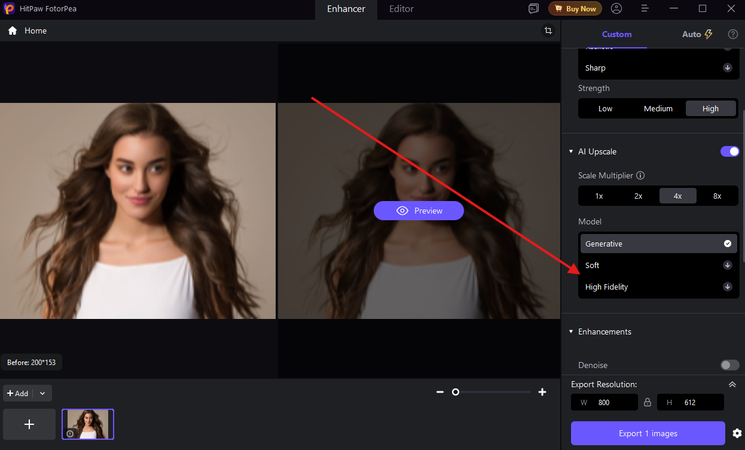Select the Soft model option
The image size is (745, 450).
click(x=658, y=265)
